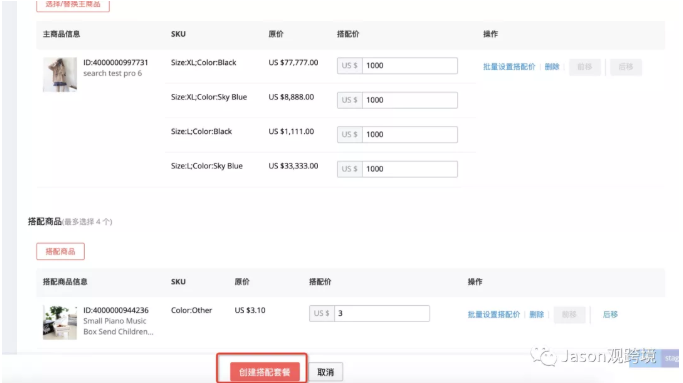Open main product sweater thumbnail image

coord(60,75)
